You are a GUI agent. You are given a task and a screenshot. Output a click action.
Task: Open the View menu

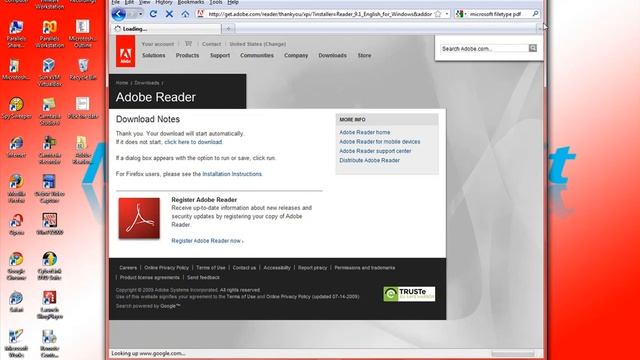144,2
